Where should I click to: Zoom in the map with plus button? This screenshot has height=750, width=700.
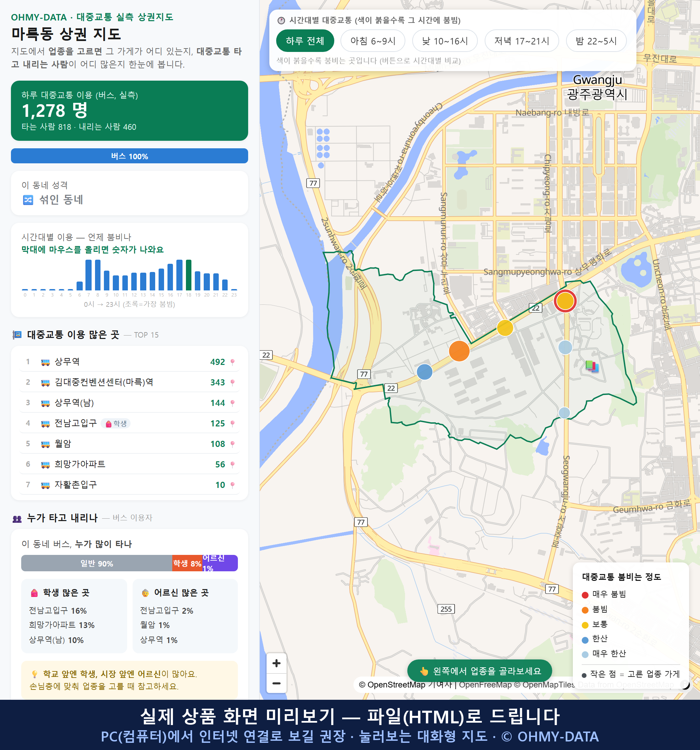(x=276, y=663)
